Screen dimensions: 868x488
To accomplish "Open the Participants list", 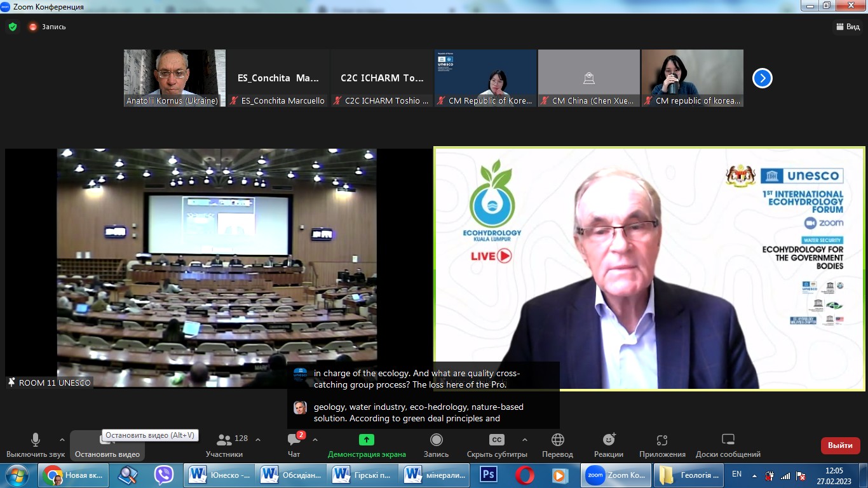I will pos(224,440).
